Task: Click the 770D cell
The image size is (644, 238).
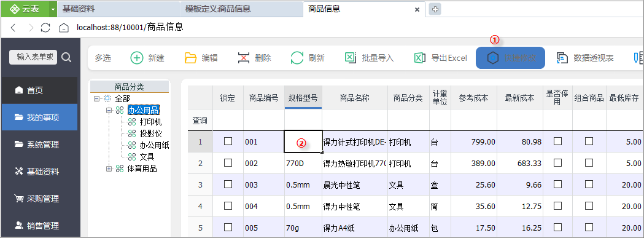Action: 303,164
